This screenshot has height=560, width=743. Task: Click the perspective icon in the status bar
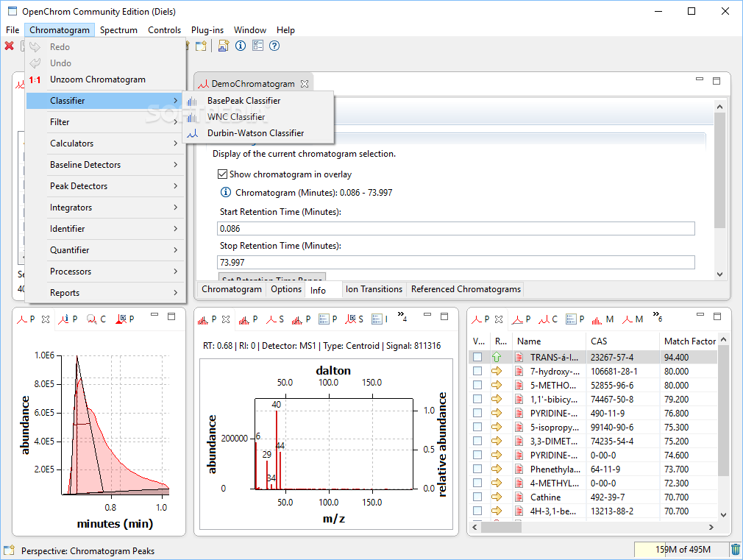9,550
